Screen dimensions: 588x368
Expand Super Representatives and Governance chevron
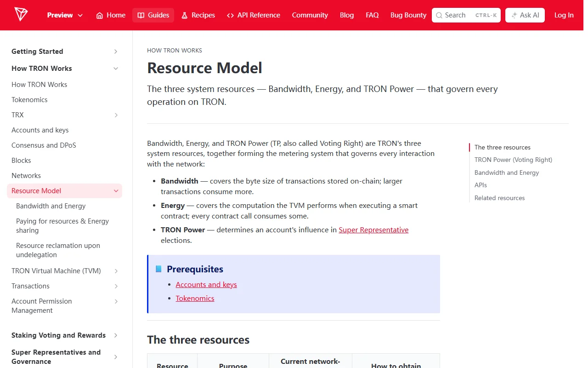pos(116,357)
